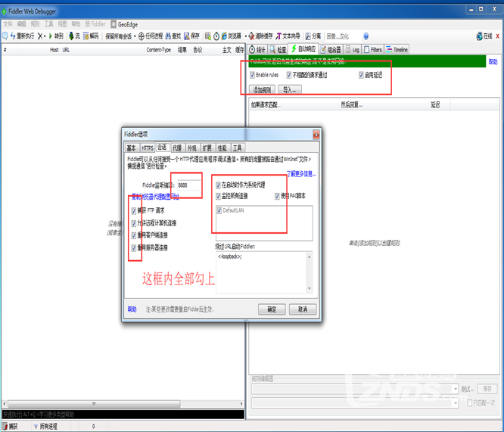Screen dimensions: 504x432
Task: Open the 保留所有会话 dropdown
Action: click(x=120, y=36)
